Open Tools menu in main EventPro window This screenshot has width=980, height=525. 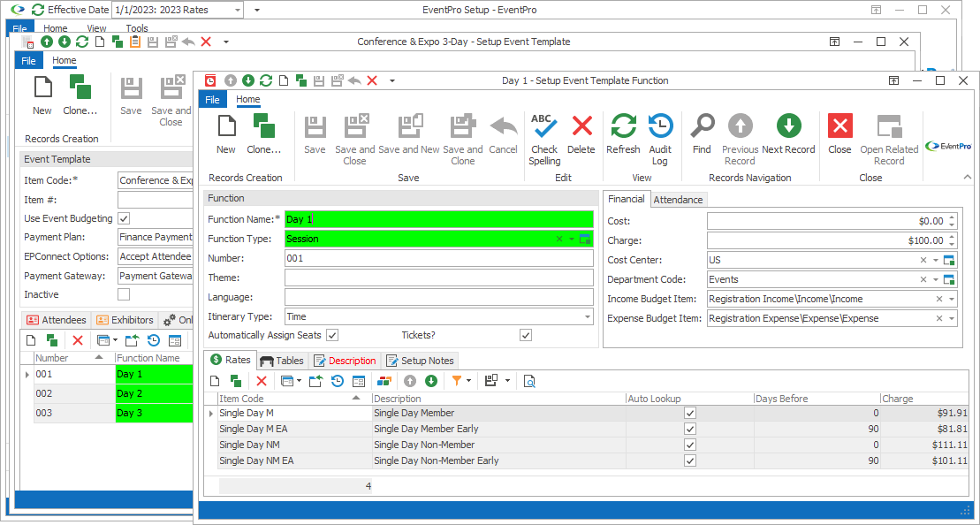point(137,28)
